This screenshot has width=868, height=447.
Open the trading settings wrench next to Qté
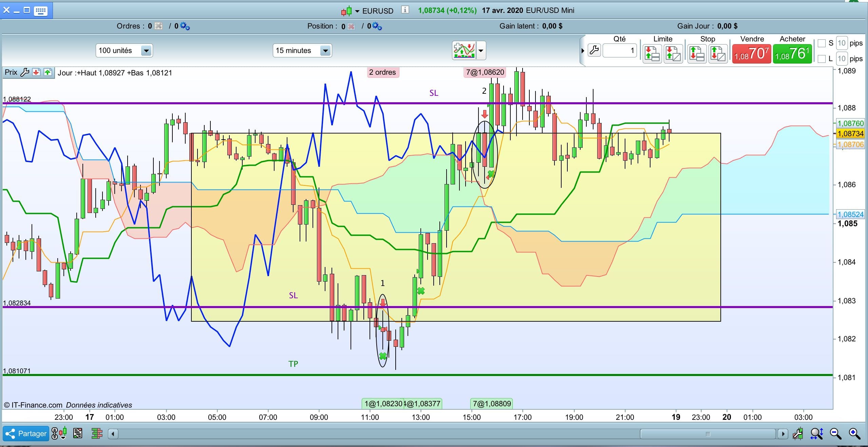click(594, 50)
